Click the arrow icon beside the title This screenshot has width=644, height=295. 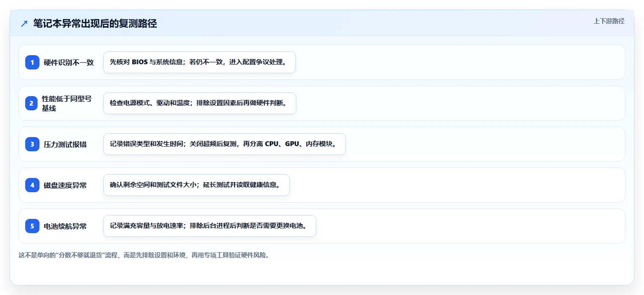[x=24, y=24]
